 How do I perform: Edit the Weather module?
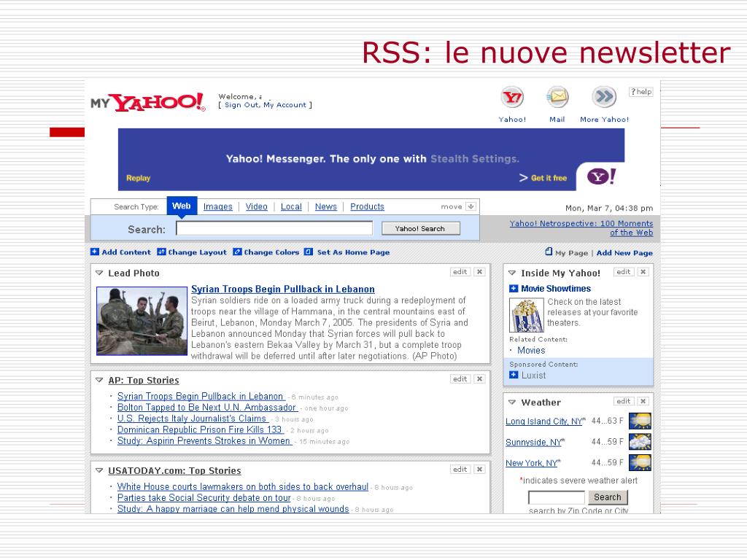(x=624, y=402)
